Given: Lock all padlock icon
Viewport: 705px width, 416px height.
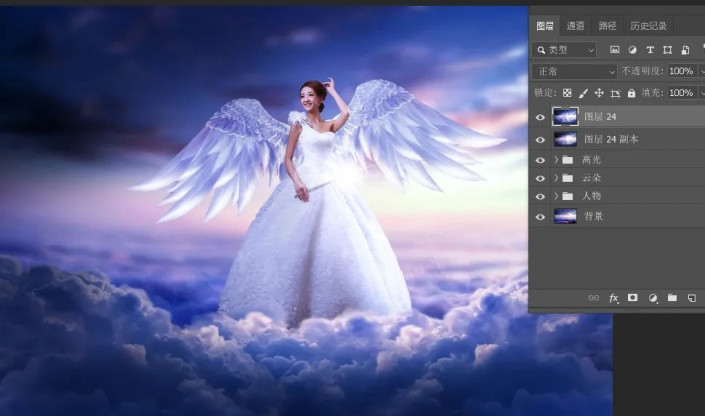Looking at the screenshot, I should tap(631, 93).
